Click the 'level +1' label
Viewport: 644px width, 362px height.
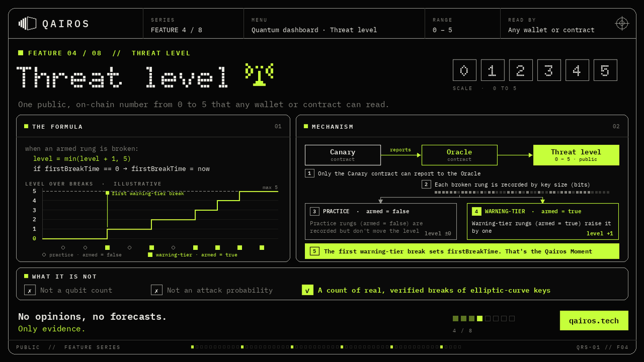(599, 233)
